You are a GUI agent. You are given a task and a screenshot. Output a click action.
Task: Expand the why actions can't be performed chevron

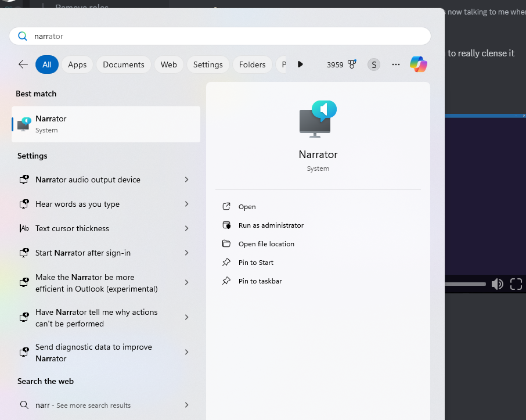coord(186,317)
